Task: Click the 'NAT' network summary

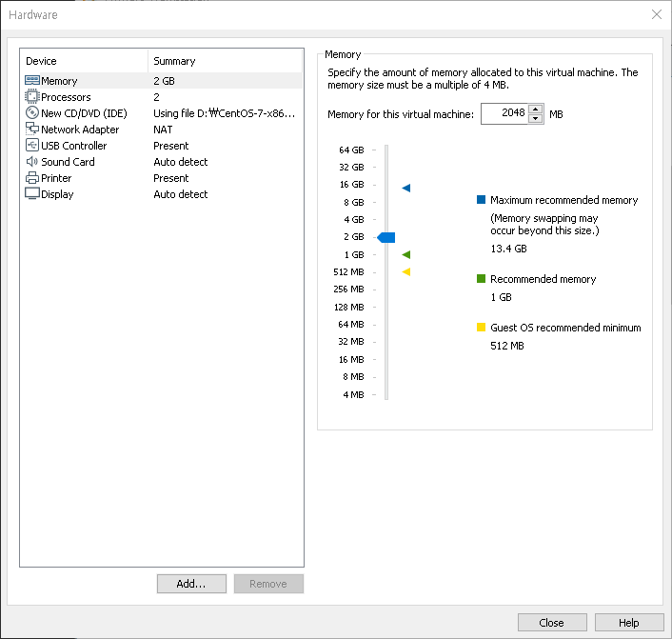Action: [163, 130]
